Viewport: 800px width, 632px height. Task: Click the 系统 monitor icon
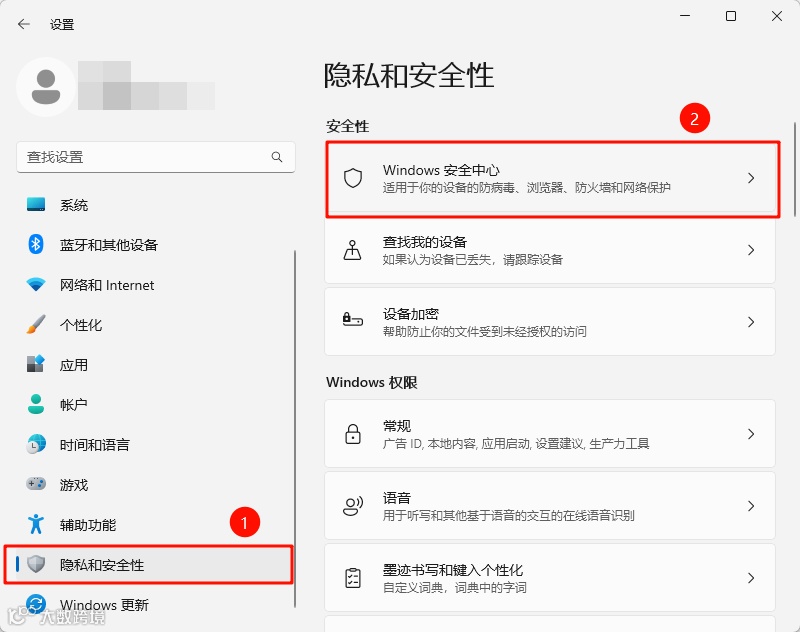pyautogui.click(x=36, y=205)
